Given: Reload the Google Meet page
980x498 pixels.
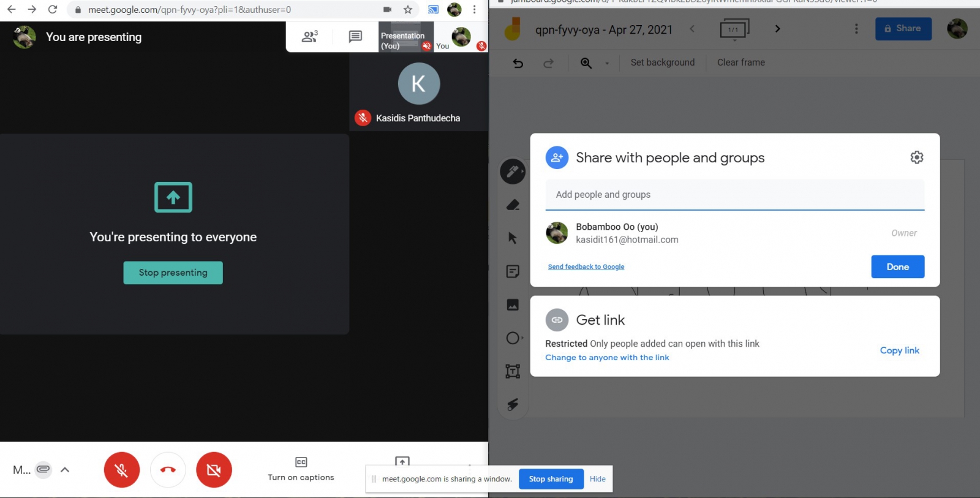Looking at the screenshot, I should click(53, 9).
